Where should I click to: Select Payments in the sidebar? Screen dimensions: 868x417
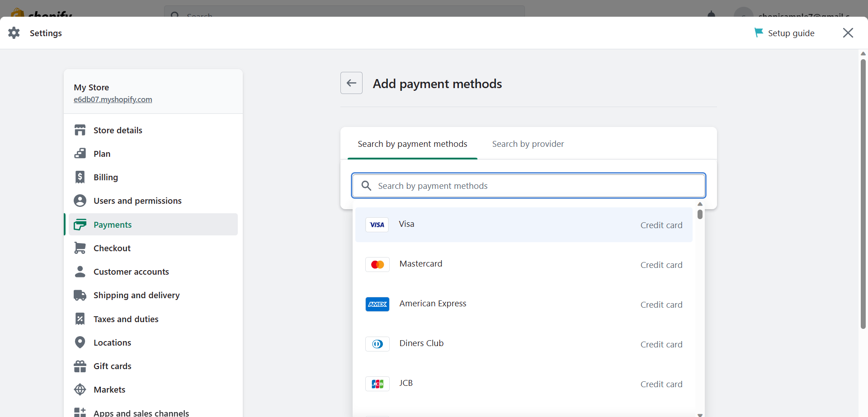coord(153,225)
